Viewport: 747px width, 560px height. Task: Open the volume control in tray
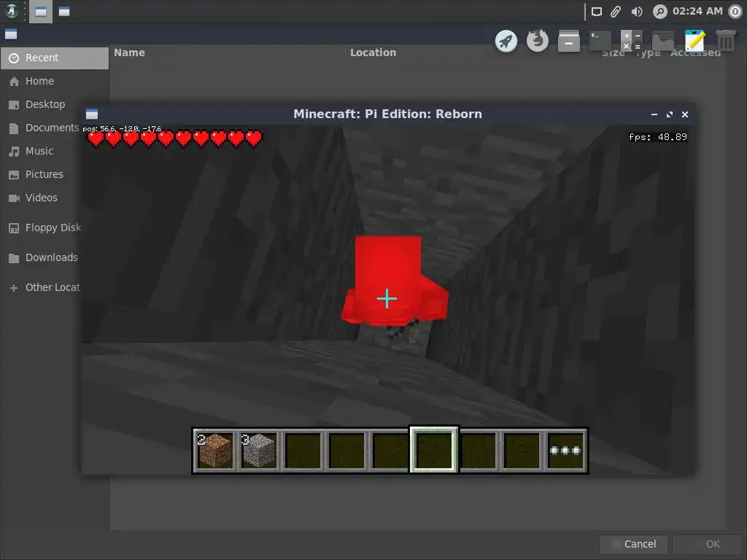(637, 12)
